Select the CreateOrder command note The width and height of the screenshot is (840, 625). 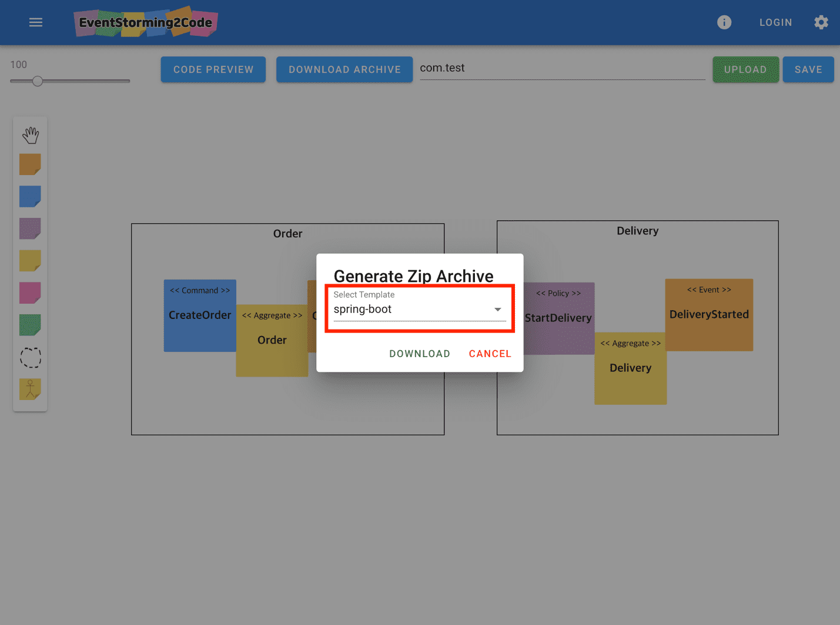[x=200, y=315]
